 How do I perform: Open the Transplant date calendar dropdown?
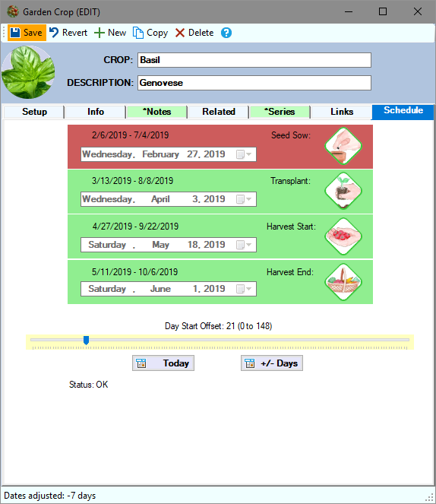click(244, 199)
